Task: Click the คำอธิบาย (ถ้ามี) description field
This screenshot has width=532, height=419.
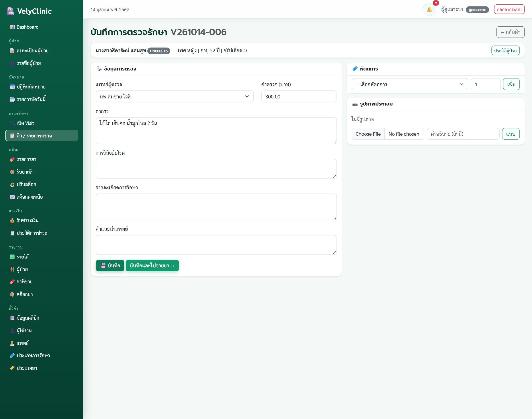Action: click(463, 134)
